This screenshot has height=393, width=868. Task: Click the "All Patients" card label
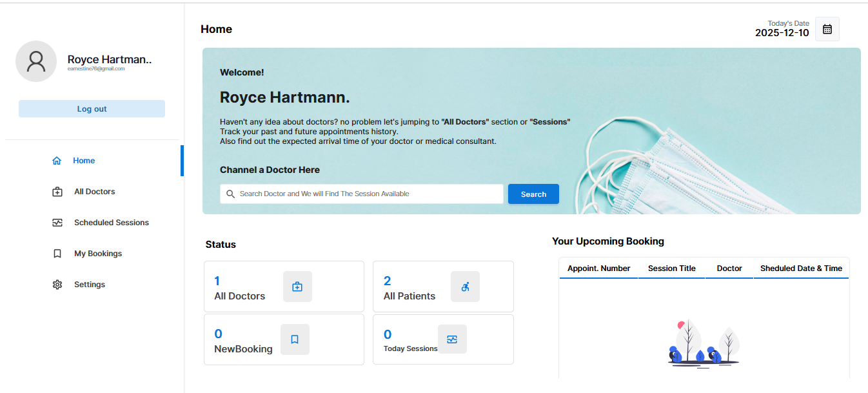coord(409,296)
